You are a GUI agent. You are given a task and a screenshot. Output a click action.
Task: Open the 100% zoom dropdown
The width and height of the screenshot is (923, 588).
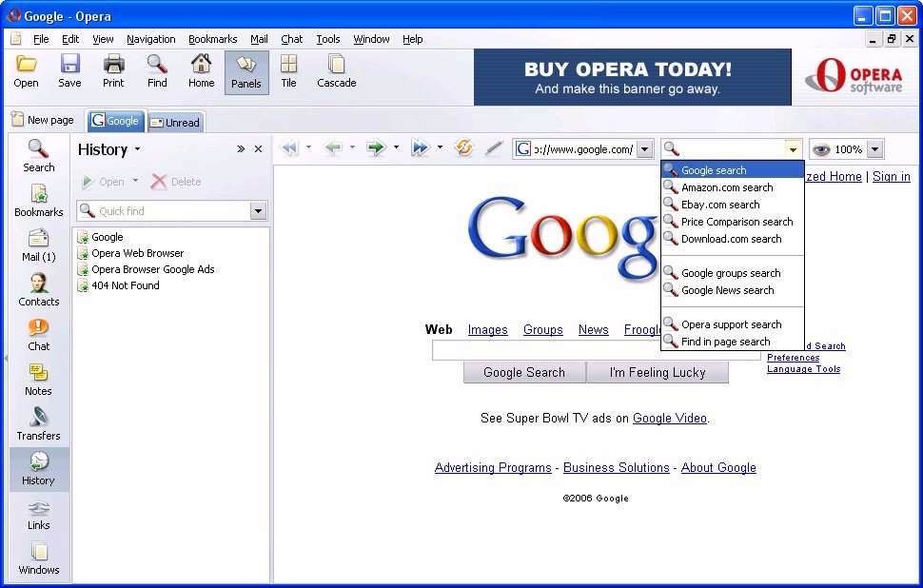point(875,149)
